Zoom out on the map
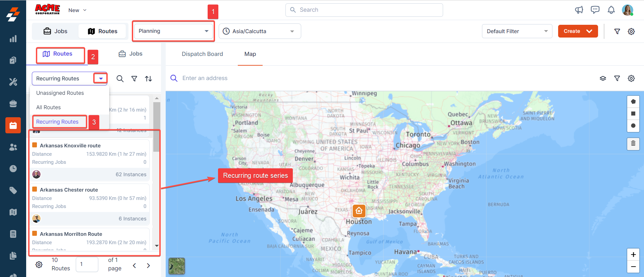This screenshot has width=644, height=277. [x=633, y=267]
